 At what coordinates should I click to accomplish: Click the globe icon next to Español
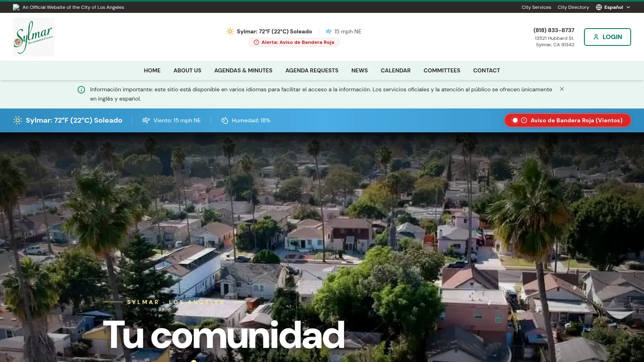[x=599, y=7]
